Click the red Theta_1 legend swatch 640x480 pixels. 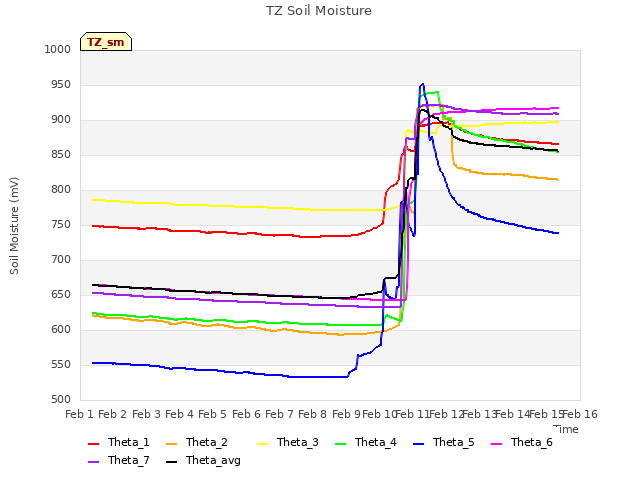[x=93, y=444]
